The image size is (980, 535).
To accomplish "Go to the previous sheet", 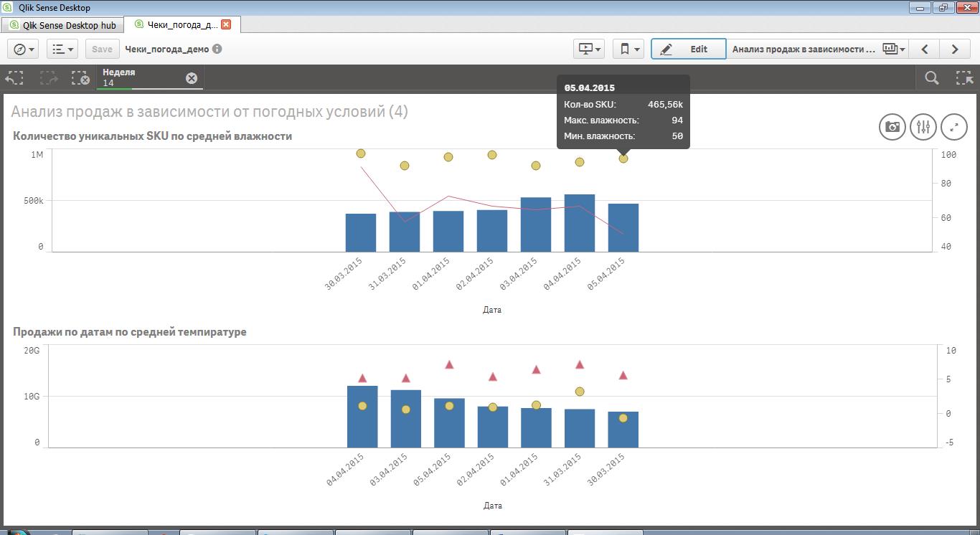I will pyautogui.click(x=925, y=49).
